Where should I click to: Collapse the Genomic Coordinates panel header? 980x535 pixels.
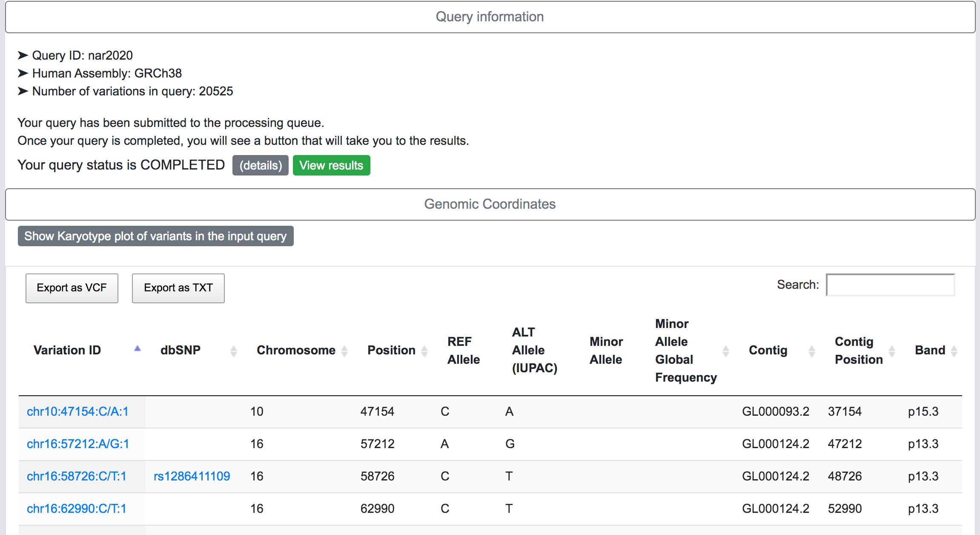(490, 204)
